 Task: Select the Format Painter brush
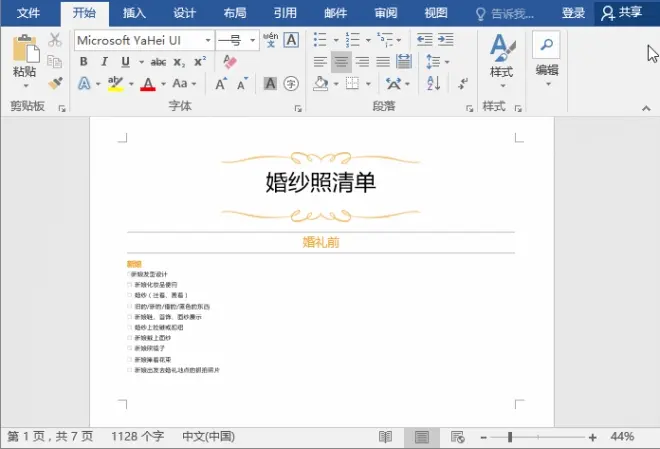pyautogui.click(x=55, y=83)
